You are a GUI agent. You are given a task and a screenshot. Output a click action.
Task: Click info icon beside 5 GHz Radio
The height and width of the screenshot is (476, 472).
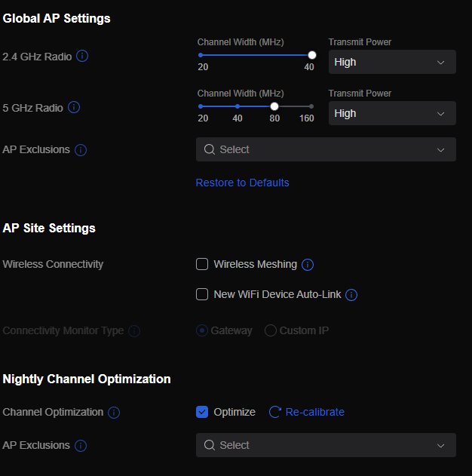pos(74,107)
